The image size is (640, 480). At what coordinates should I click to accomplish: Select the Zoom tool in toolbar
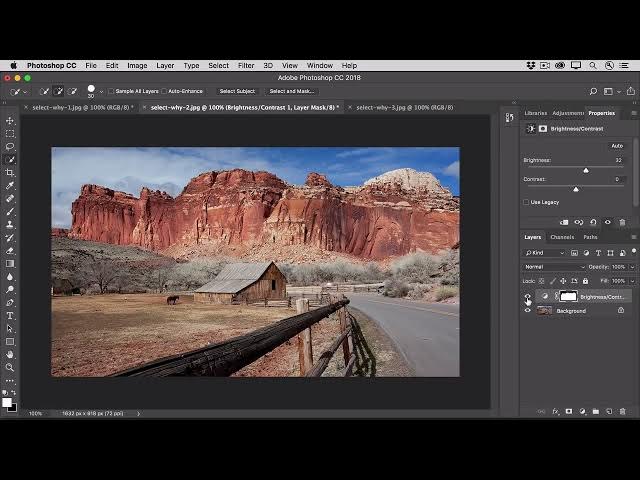point(10,367)
